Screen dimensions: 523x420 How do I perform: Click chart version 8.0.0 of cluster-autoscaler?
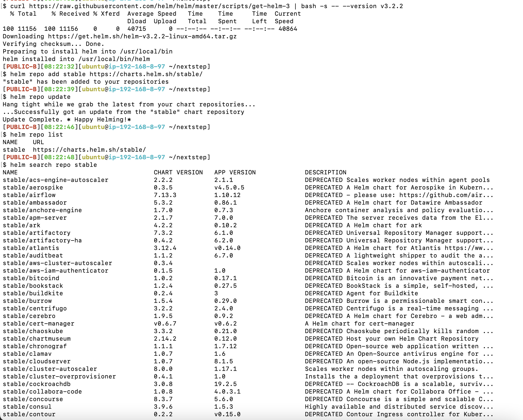pos(163,369)
